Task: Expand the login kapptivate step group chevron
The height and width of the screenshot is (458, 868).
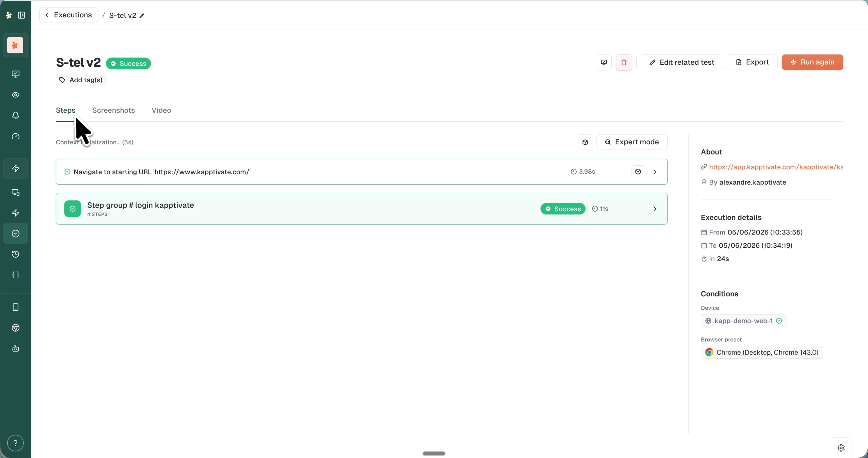Action: [x=655, y=209]
